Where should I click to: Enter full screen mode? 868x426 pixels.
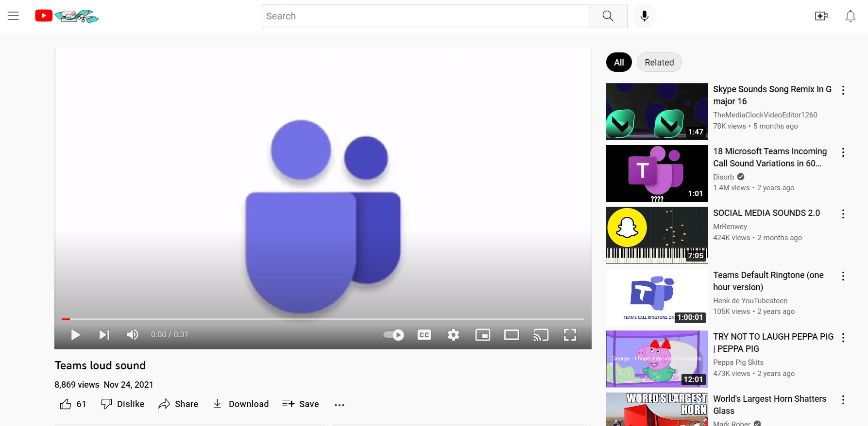(x=570, y=335)
